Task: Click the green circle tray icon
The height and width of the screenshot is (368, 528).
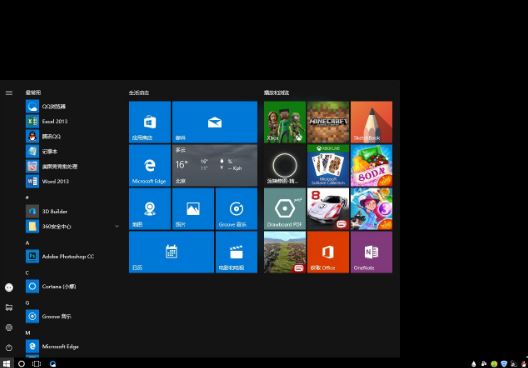Action: [x=494, y=364]
